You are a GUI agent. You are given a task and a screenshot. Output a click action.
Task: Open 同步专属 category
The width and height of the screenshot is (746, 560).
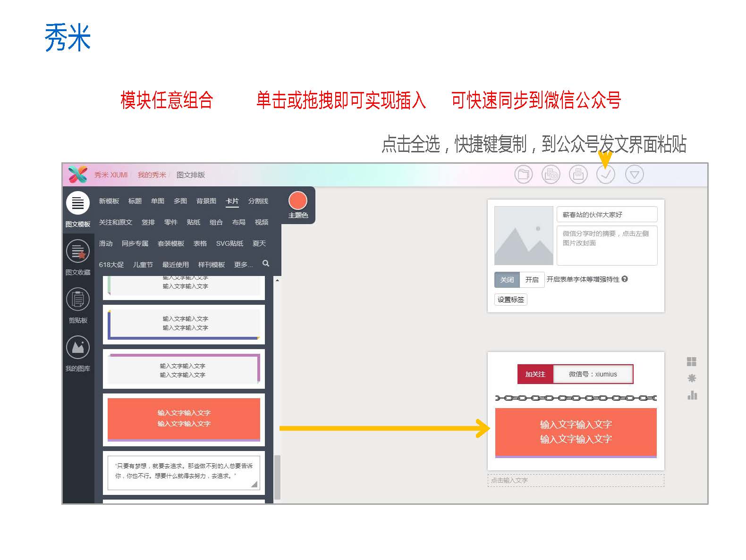tap(135, 243)
